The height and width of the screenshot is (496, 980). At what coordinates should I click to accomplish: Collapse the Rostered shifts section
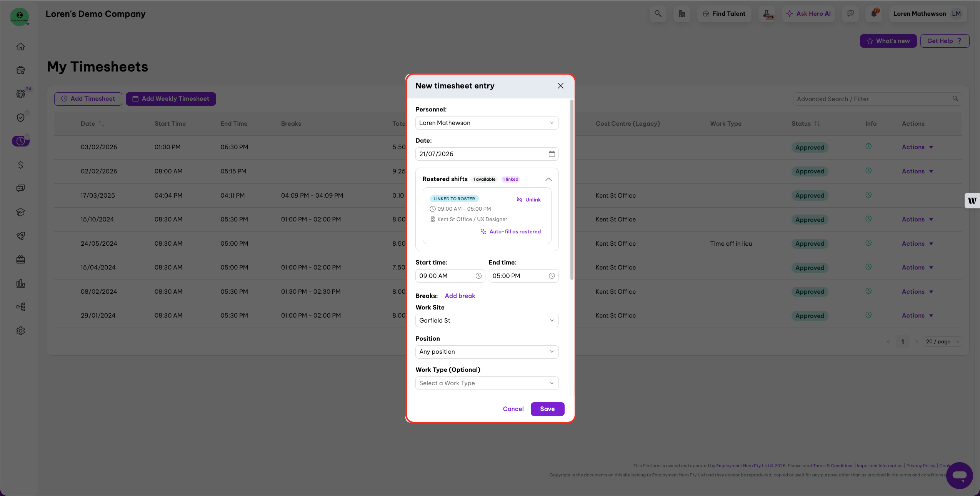point(548,179)
